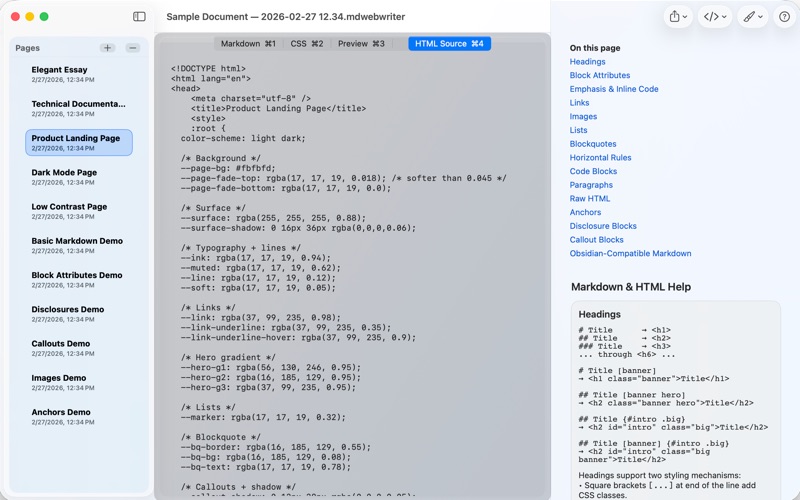Jump to Emphasis & Inline Code link
The height and width of the screenshot is (500, 800).
(614, 89)
